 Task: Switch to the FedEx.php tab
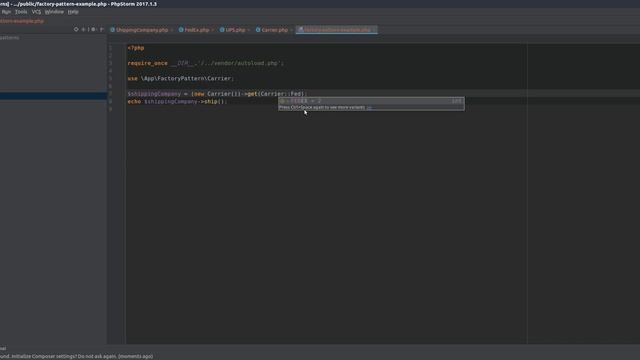click(197, 30)
